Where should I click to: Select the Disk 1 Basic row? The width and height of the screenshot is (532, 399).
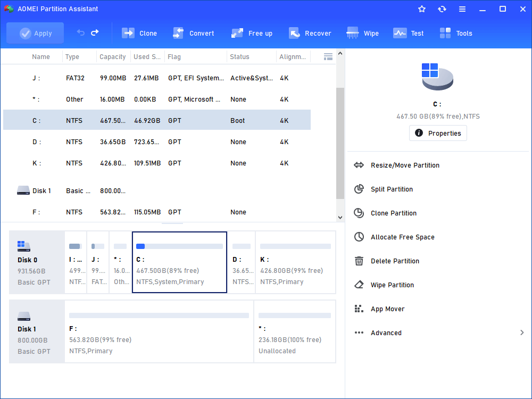[x=157, y=190]
